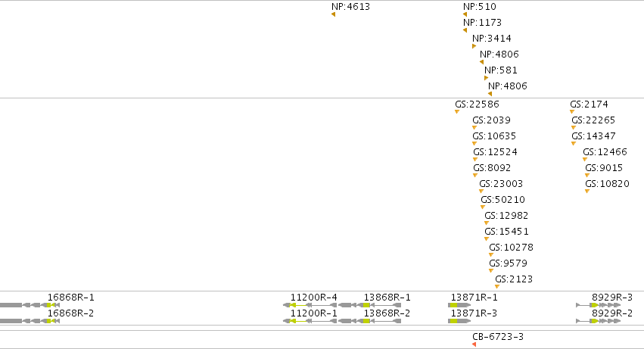Click the 13871R-1 gene model label

[x=474, y=298]
